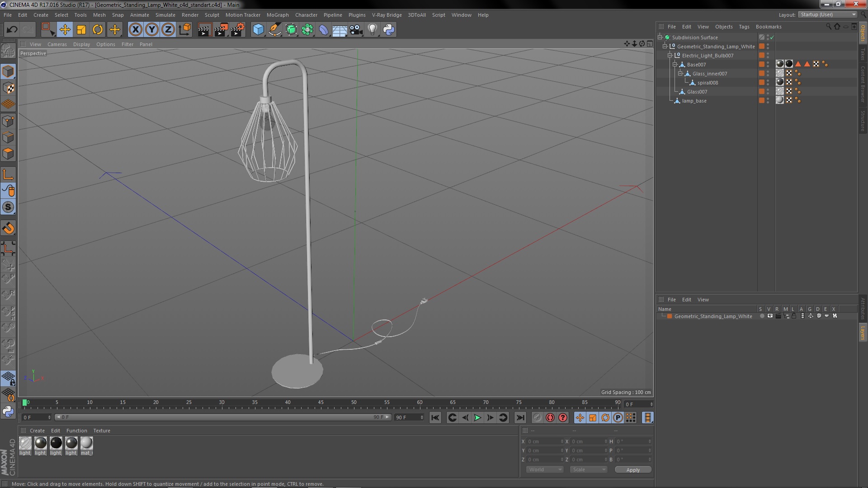Collapse the Base007 hierarchy node
The height and width of the screenshot is (488, 868).
coord(675,65)
